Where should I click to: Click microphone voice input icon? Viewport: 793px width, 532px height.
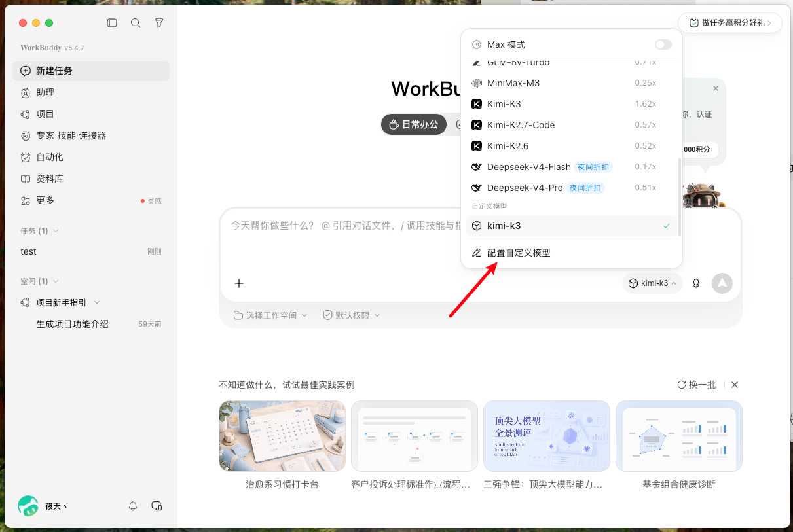pyautogui.click(x=696, y=283)
